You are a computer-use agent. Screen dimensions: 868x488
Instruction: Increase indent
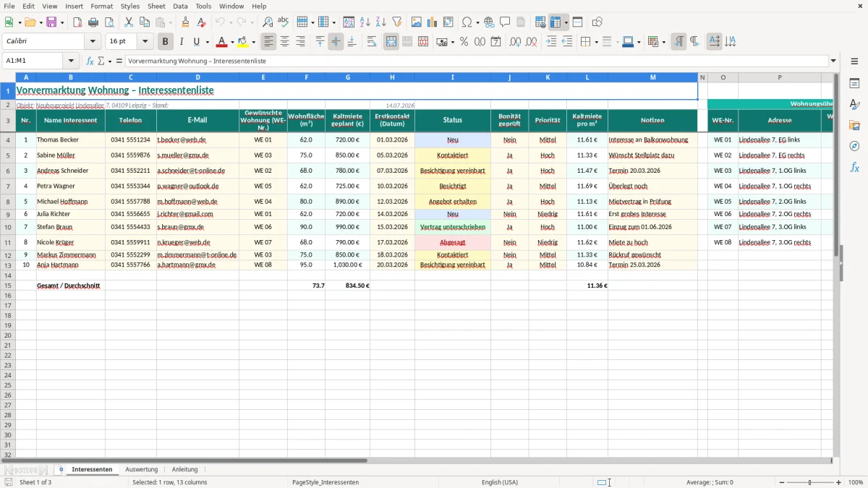click(551, 42)
